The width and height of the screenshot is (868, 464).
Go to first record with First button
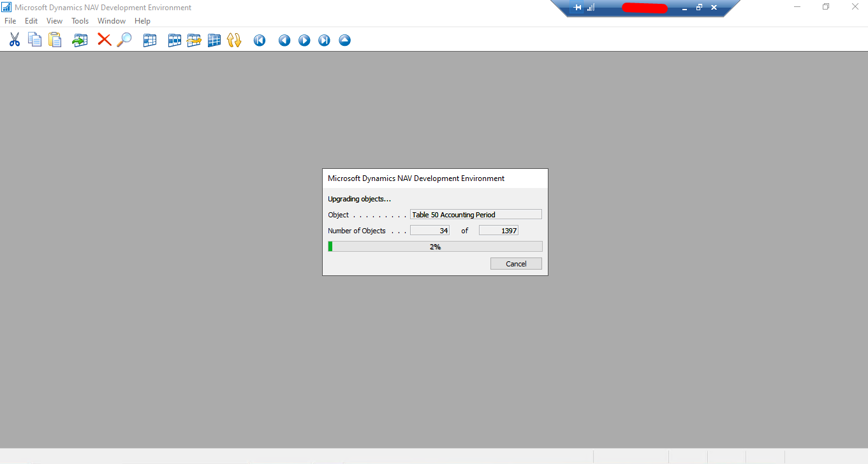click(259, 41)
